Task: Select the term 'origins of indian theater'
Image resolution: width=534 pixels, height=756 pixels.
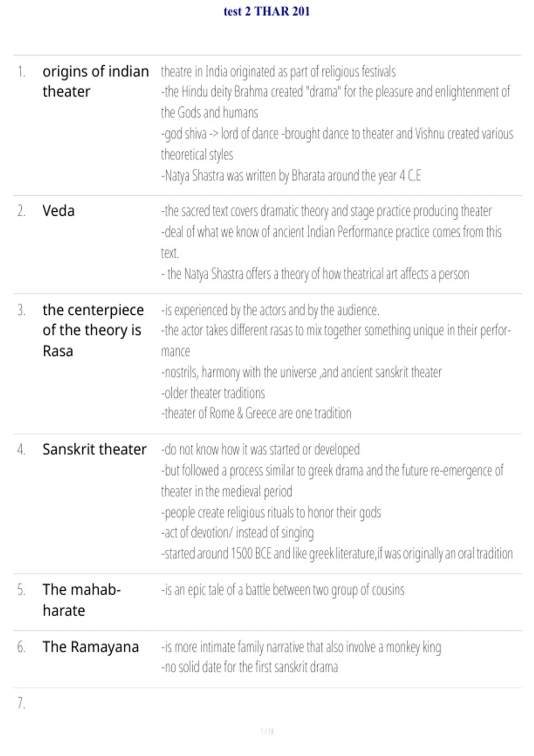Action: (x=96, y=81)
